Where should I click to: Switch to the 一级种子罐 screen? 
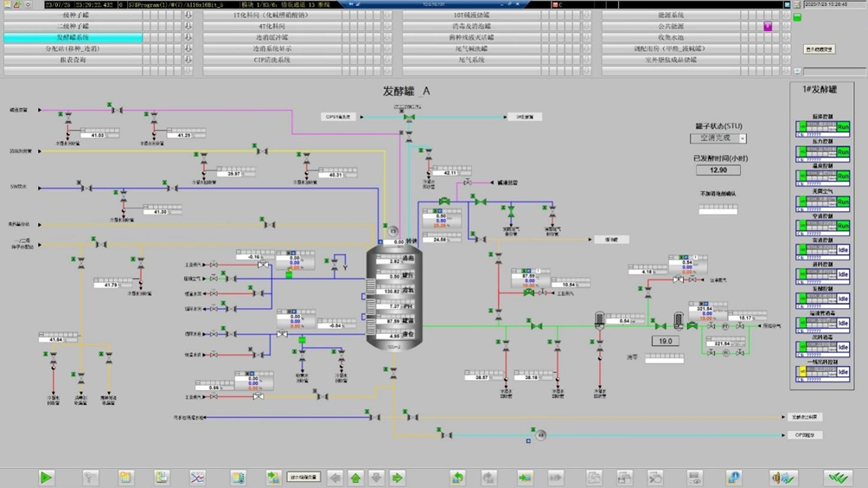click(73, 16)
